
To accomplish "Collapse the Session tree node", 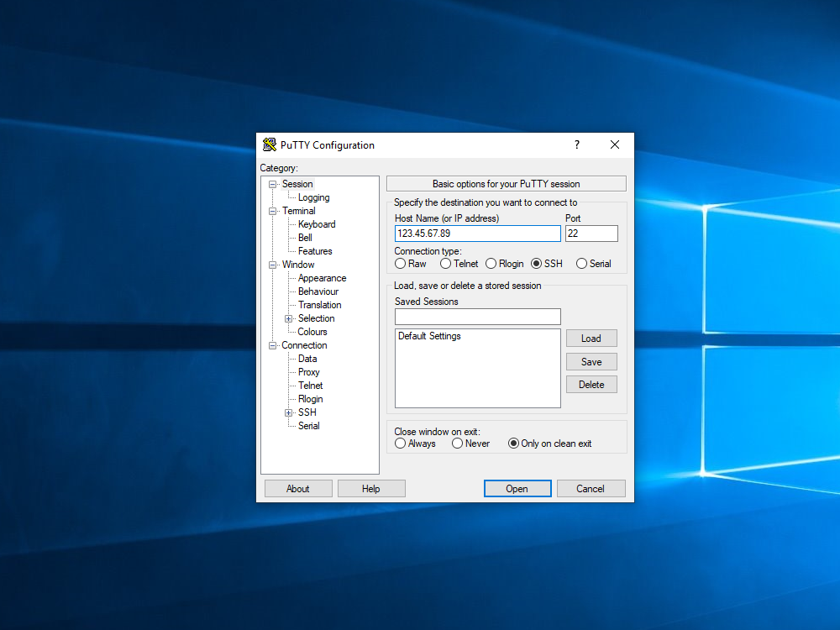I will coord(273,184).
